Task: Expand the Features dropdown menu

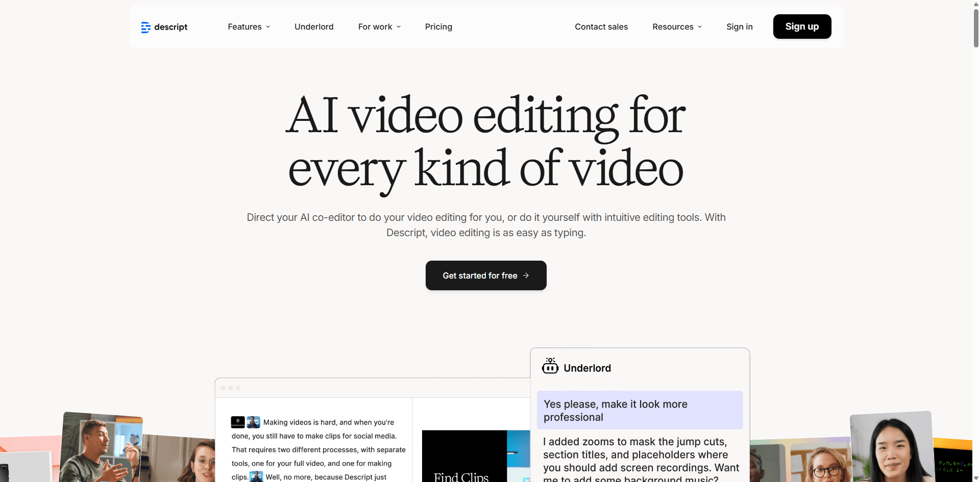Action: [x=249, y=27]
